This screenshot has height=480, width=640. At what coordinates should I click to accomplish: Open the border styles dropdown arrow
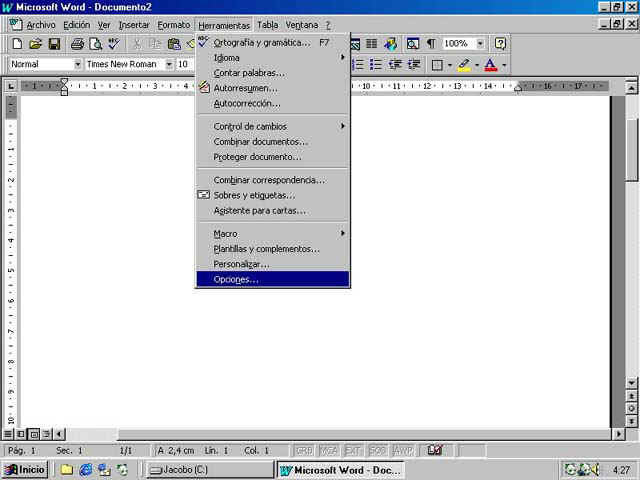click(450, 64)
